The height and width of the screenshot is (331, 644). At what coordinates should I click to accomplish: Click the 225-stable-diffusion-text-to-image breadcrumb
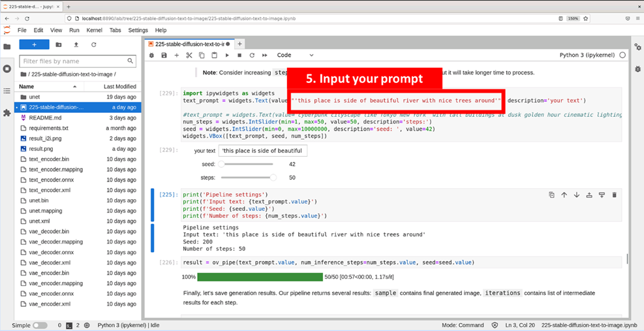pyautogui.click(x=72, y=74)
